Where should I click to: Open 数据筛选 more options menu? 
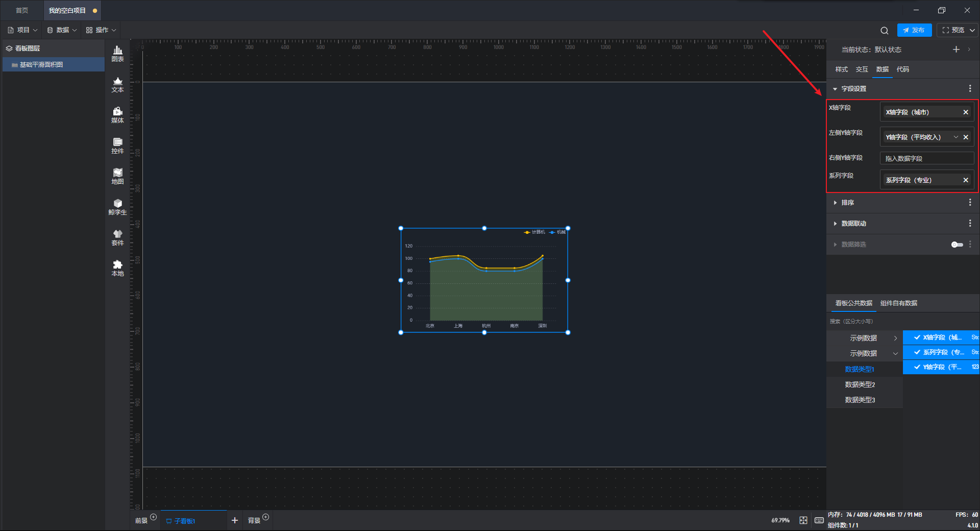pos(970,245)
